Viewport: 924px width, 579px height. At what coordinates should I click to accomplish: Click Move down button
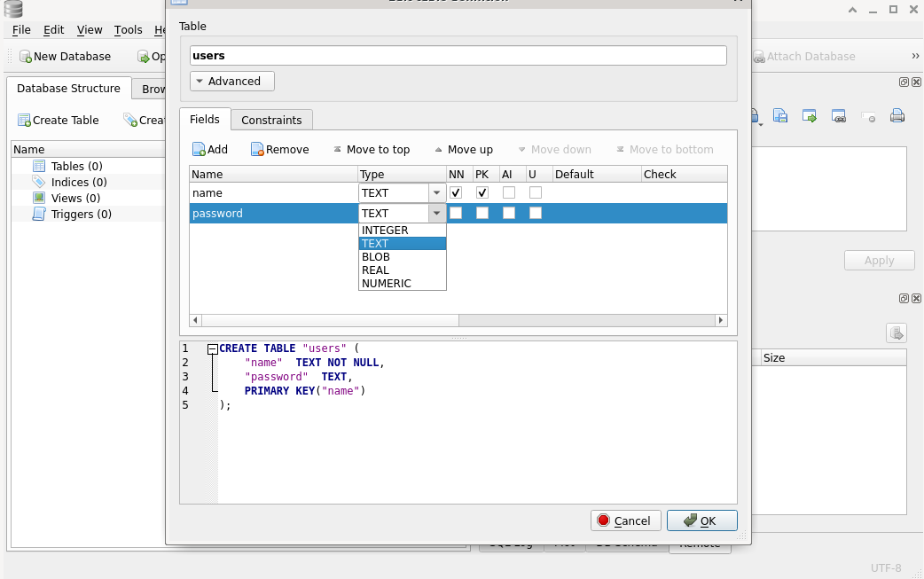[x=554, y=150]
